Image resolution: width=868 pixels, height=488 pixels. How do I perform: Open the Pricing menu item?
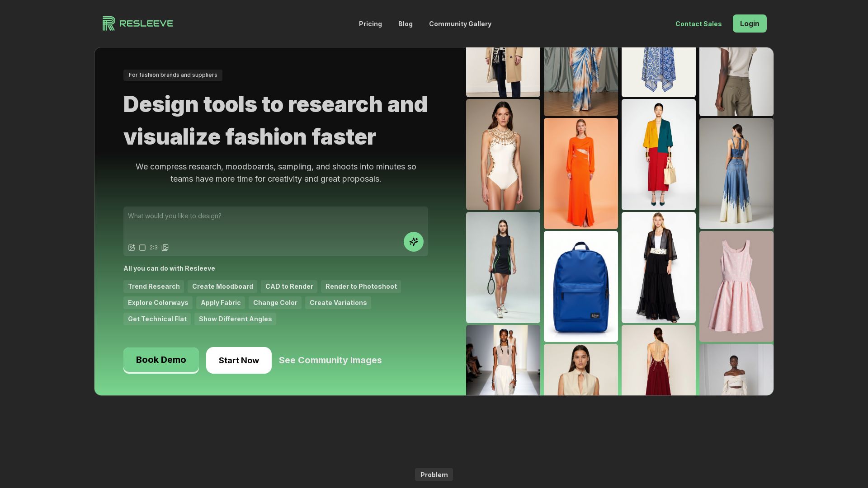370,24
